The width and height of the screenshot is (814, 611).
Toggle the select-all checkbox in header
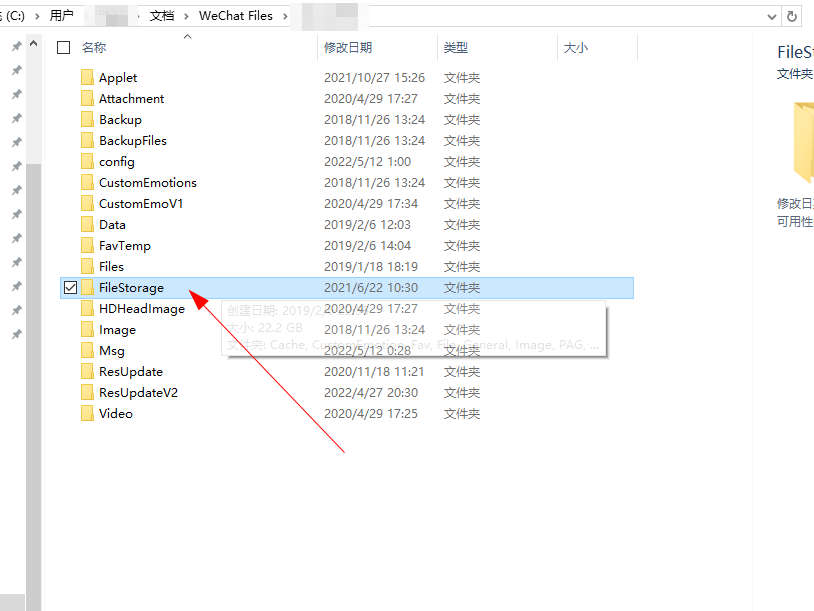click(x=64, y=48)
